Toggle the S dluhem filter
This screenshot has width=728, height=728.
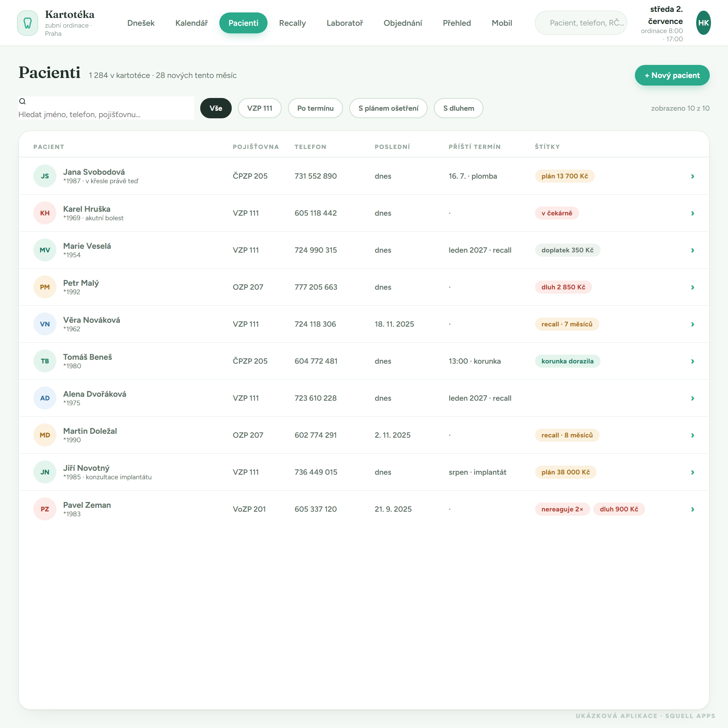click(x=458, y=108)
